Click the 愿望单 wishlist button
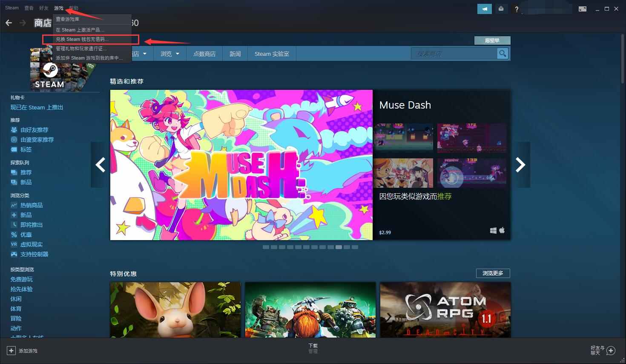The image size is (626, 364). pyautogui.click(x=492, y=40)
